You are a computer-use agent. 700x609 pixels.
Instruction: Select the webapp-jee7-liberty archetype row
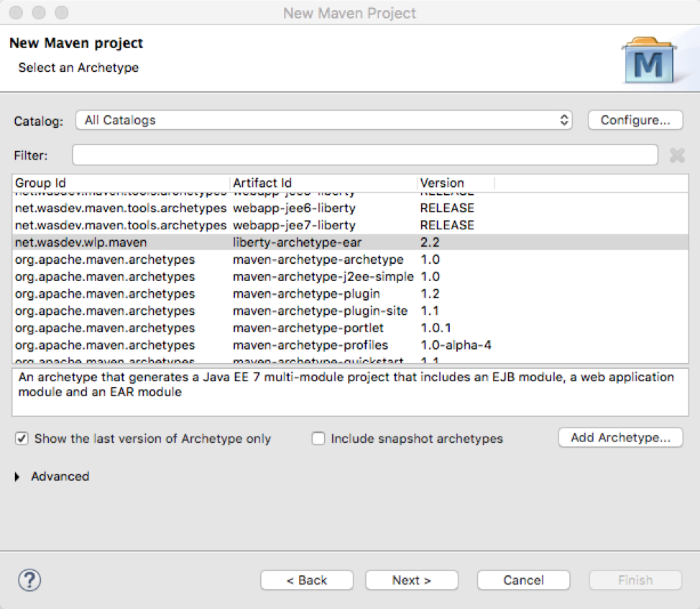pos(350,225)
